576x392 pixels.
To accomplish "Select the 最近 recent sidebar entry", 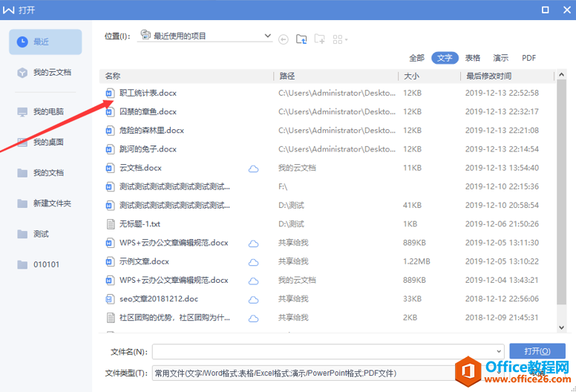I will click(45, 42).
